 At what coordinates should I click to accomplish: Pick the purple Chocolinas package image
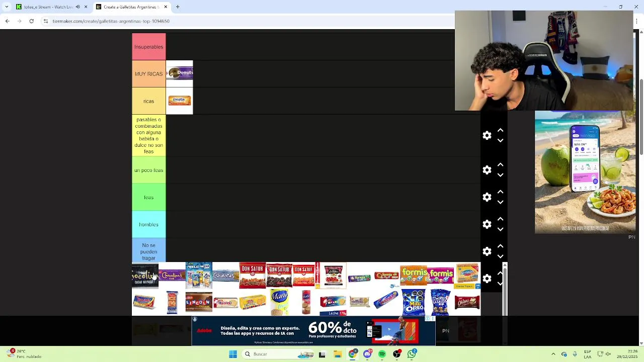[172, 276]
